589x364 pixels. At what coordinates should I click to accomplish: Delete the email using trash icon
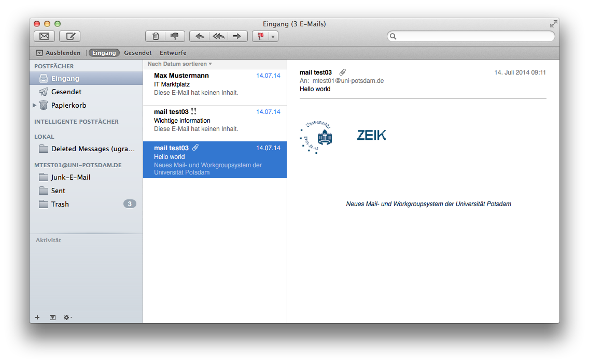pyautogui.click(x=156, y=36)
